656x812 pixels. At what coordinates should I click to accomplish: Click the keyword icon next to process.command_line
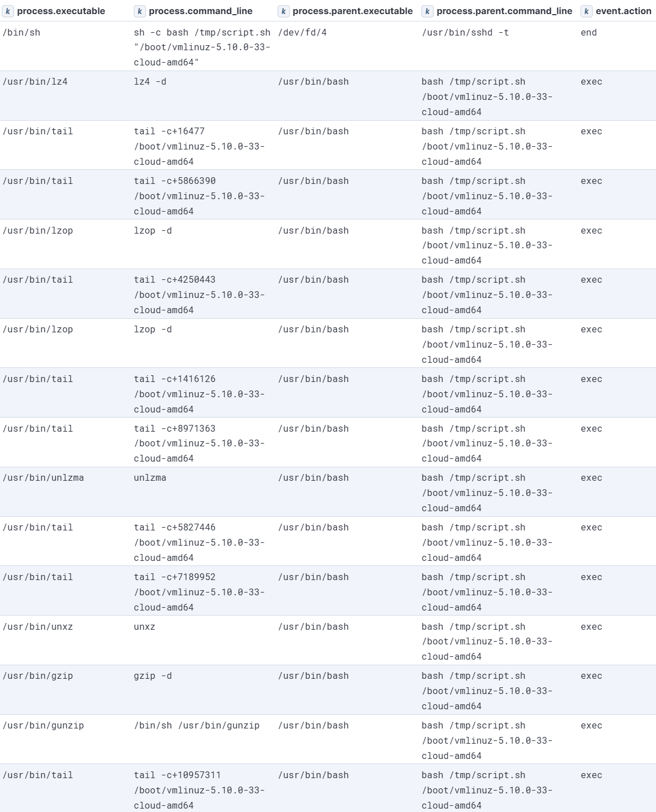pos(139,11)
